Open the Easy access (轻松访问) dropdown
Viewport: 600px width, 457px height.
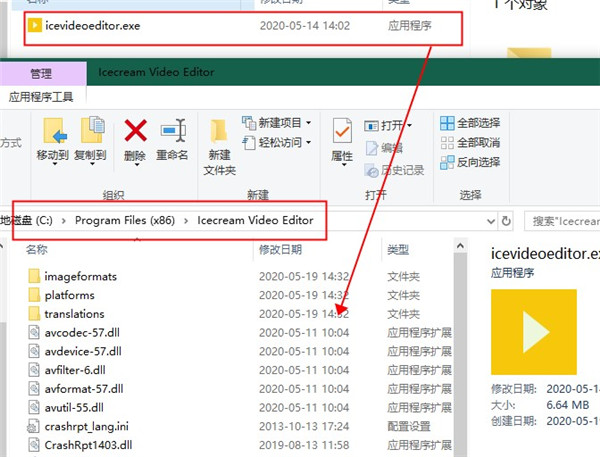(276, 143)
